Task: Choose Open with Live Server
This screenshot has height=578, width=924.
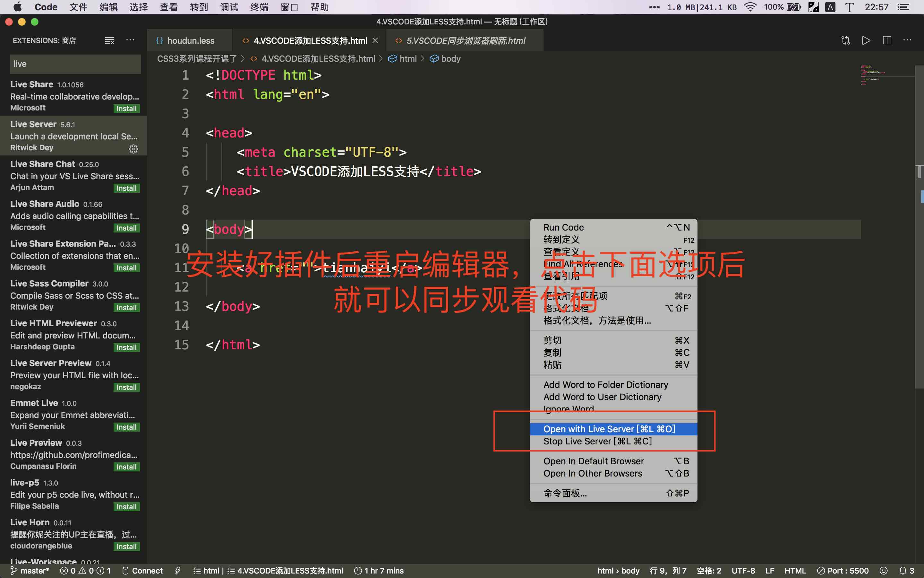Action: 613,429
